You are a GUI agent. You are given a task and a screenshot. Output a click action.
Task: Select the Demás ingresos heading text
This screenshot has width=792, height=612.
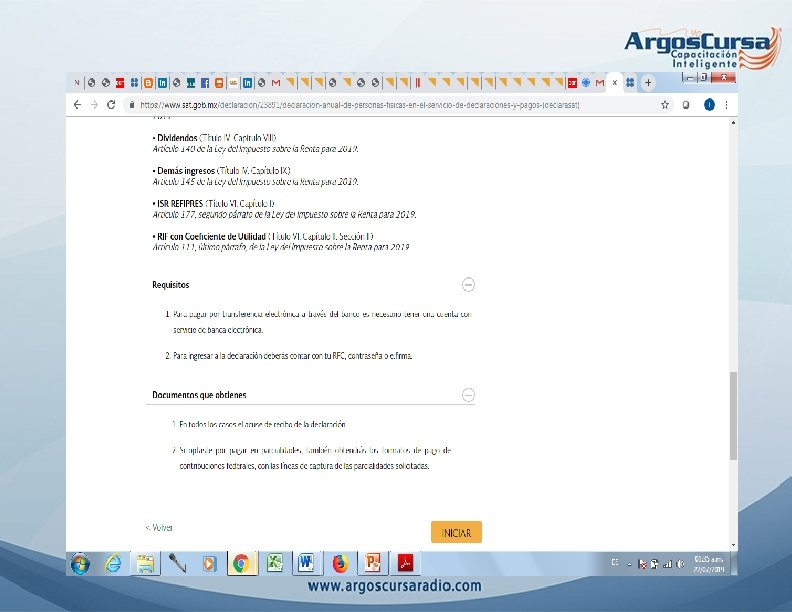click(186, 171)
